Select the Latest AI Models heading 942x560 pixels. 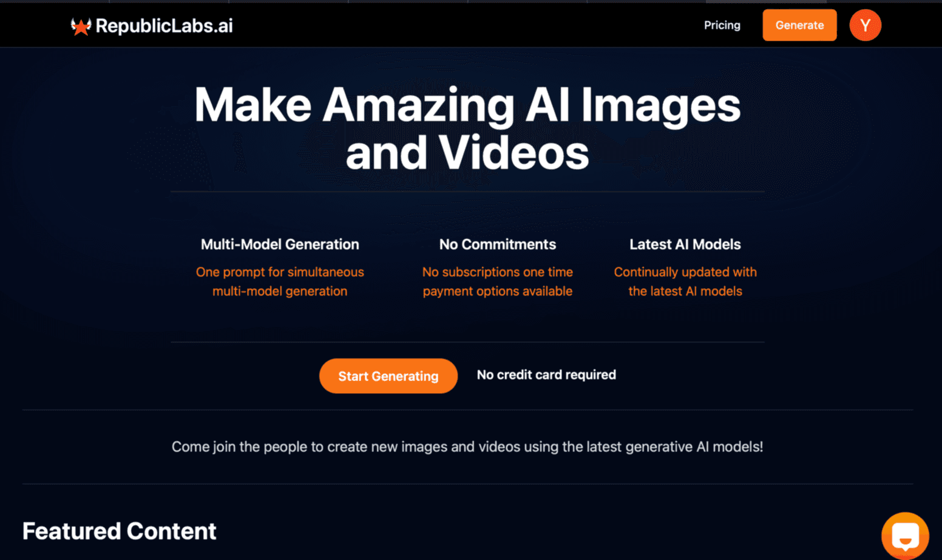[685, 244]
